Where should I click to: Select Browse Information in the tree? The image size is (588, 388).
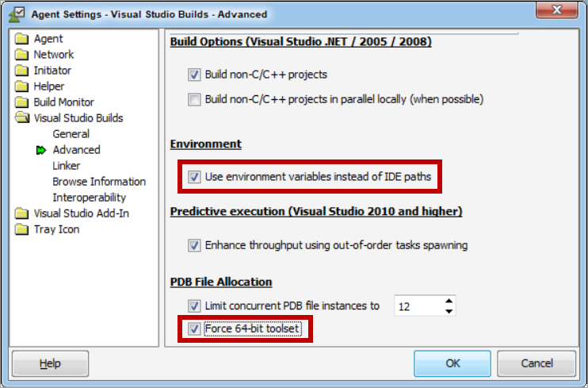pos(99,182)
